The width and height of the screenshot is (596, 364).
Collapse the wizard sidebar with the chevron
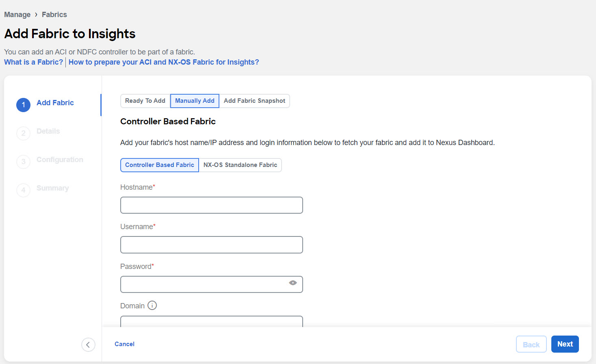[x=88, y=344]
